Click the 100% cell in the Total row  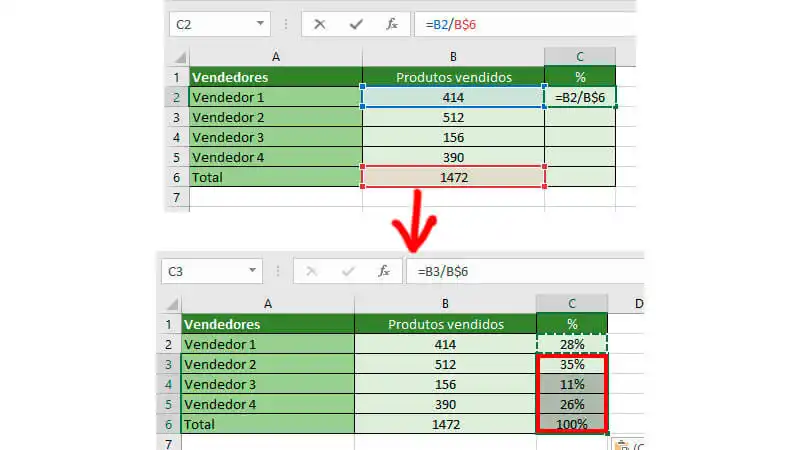coord(572,424)
